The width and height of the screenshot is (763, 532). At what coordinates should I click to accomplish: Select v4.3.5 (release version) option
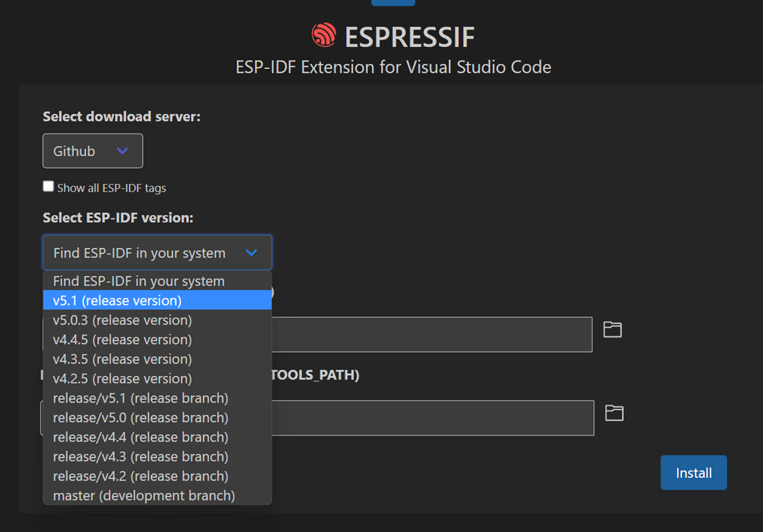pos(157,359)
